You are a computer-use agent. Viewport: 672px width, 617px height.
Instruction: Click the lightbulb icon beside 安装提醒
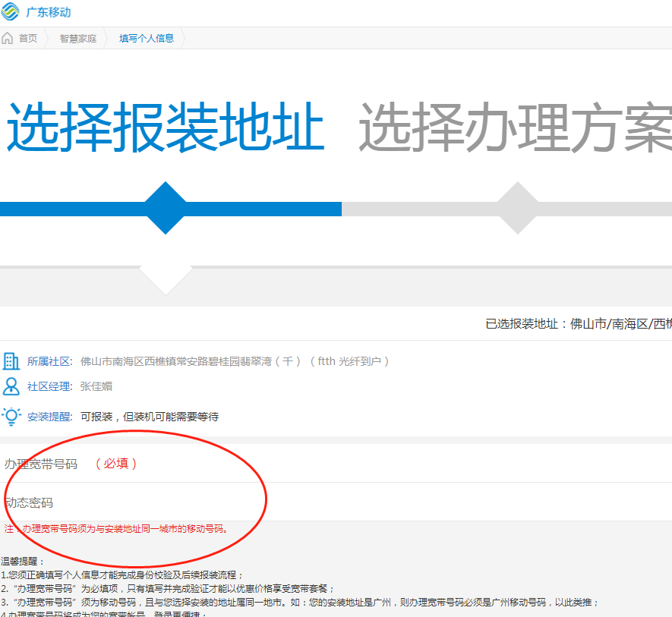click(11, 416)
